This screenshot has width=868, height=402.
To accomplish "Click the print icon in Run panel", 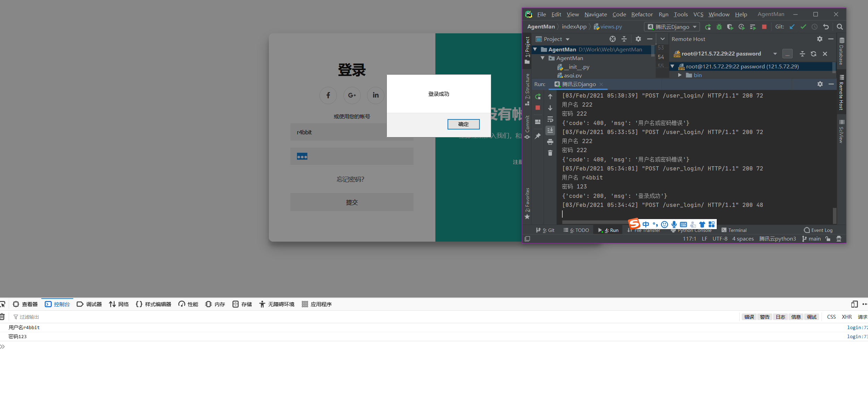I will coord(550,142).
